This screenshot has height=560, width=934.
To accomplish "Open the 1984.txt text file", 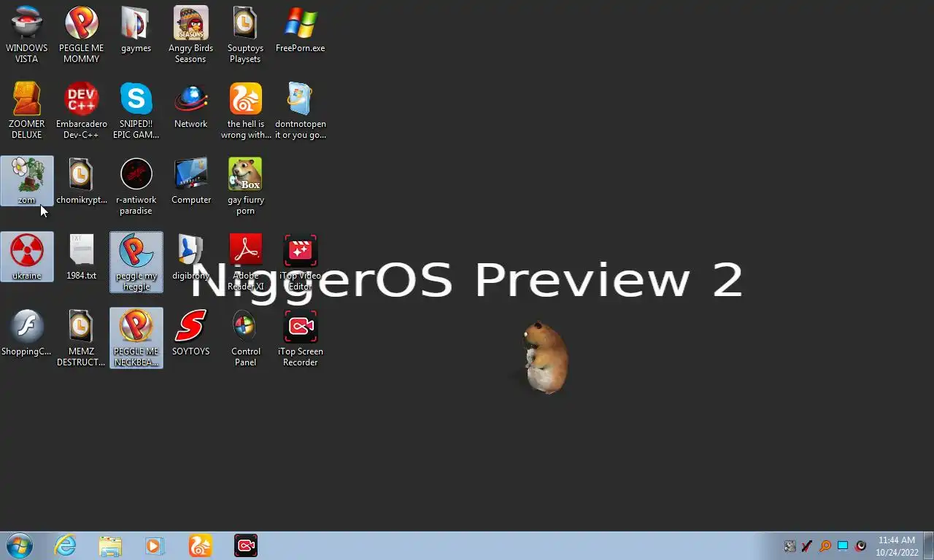I will coord(82,257).
